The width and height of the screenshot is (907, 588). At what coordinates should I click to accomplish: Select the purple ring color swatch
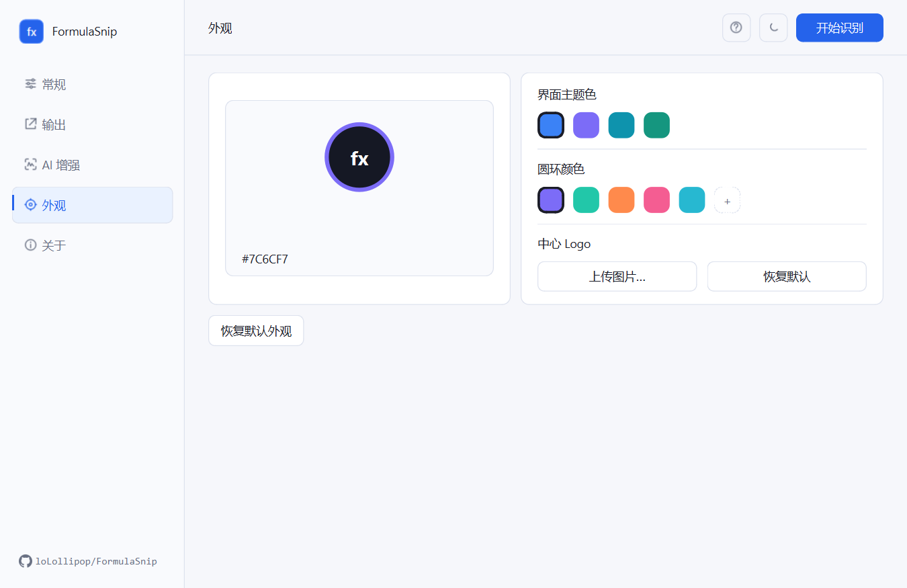pyautogui.click(x=551, y=200)
